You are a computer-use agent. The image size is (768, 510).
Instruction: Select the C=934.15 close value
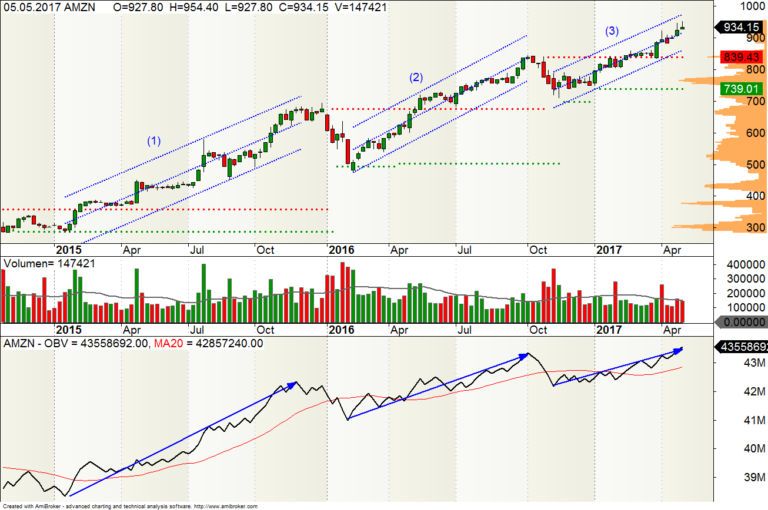pyautogui.click(x=303, y=7)
